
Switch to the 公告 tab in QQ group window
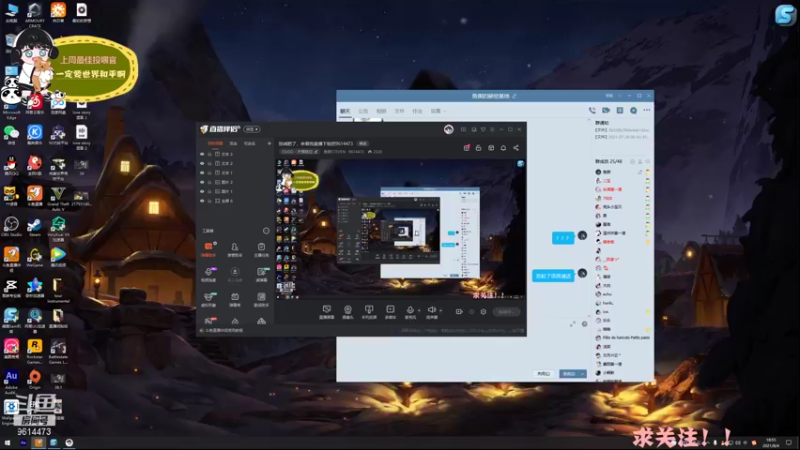(363, 111)
